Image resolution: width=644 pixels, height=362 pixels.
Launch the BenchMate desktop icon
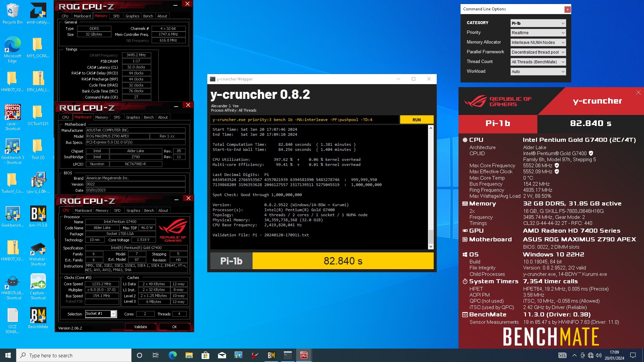38,318
